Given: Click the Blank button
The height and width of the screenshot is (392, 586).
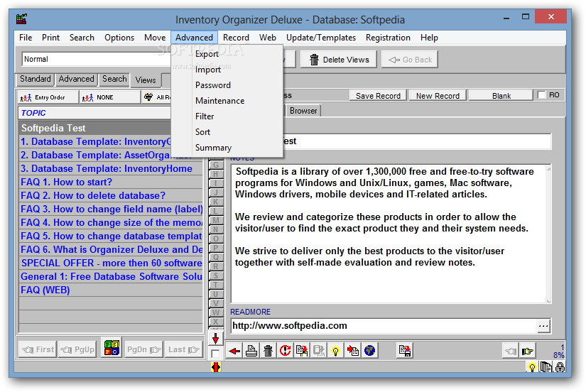Looking at the screenshot, I should click(x=501, y=96).
